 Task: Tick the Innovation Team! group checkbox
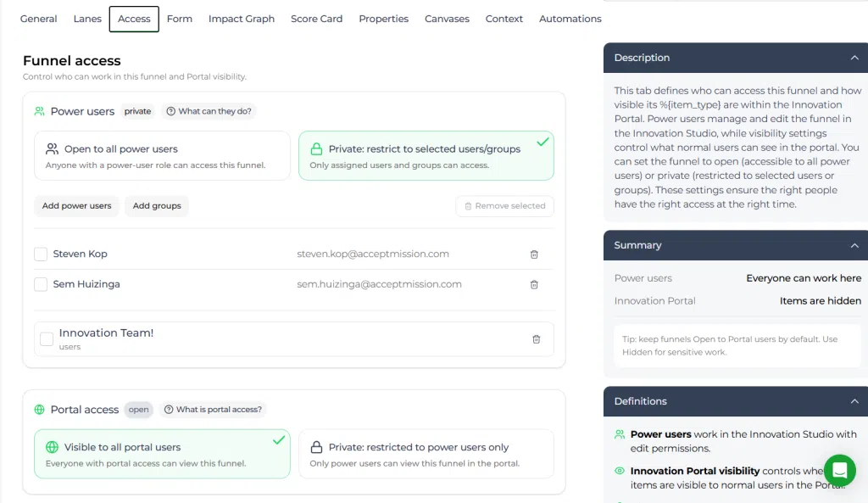[x=47, y=339]
